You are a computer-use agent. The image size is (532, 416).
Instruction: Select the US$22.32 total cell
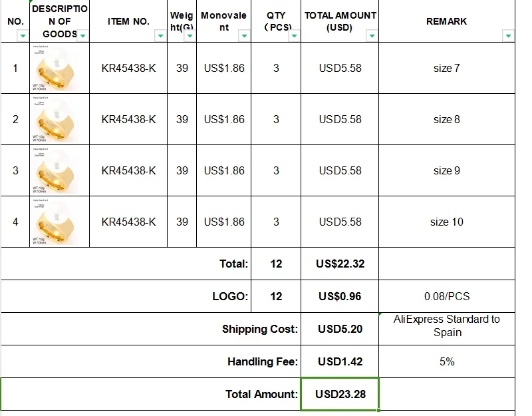click(340, 264)
